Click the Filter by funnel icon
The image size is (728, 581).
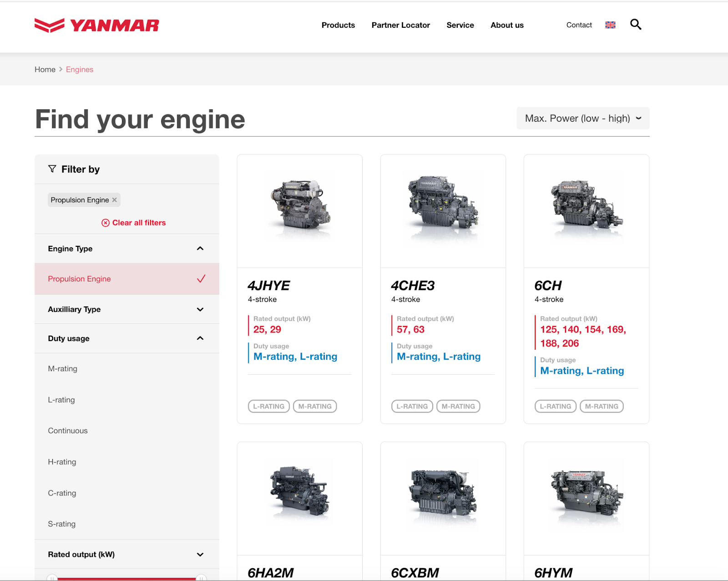click(x=52, y=169)
